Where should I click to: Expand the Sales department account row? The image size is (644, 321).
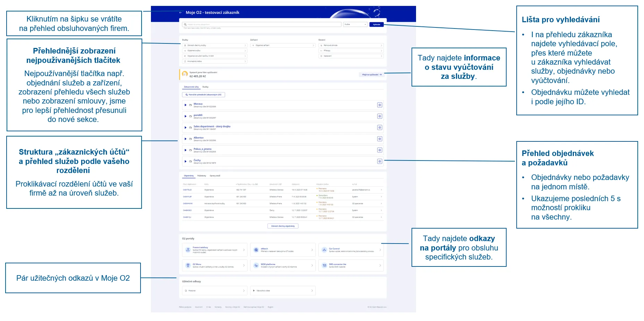(x=186, y=127)
